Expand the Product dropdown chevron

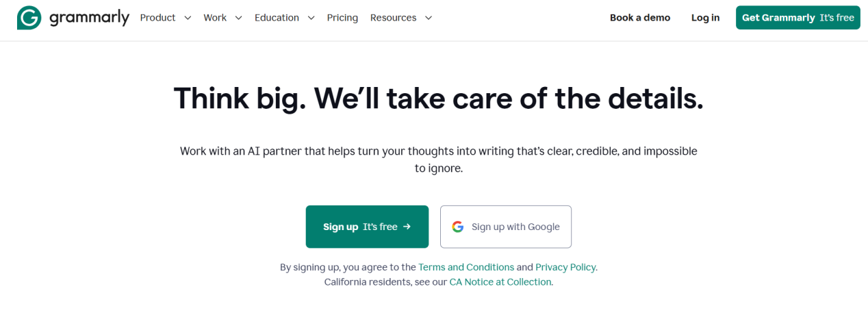188,18
